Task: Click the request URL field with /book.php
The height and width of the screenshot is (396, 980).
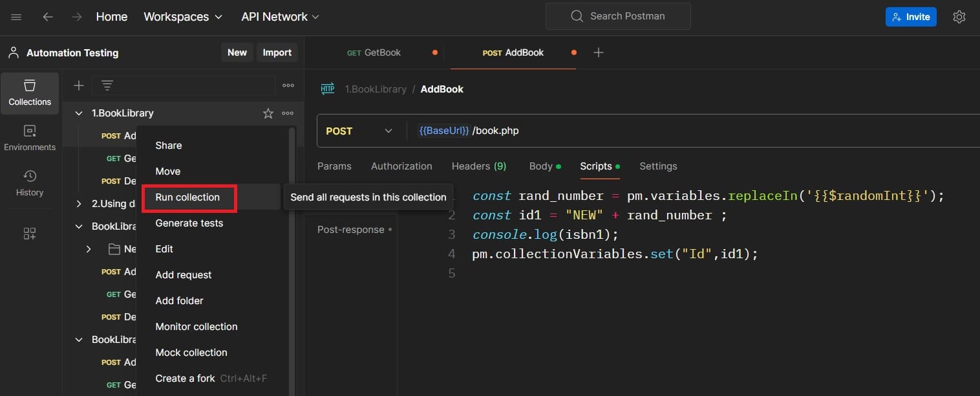Action: (x=693, y=131)
